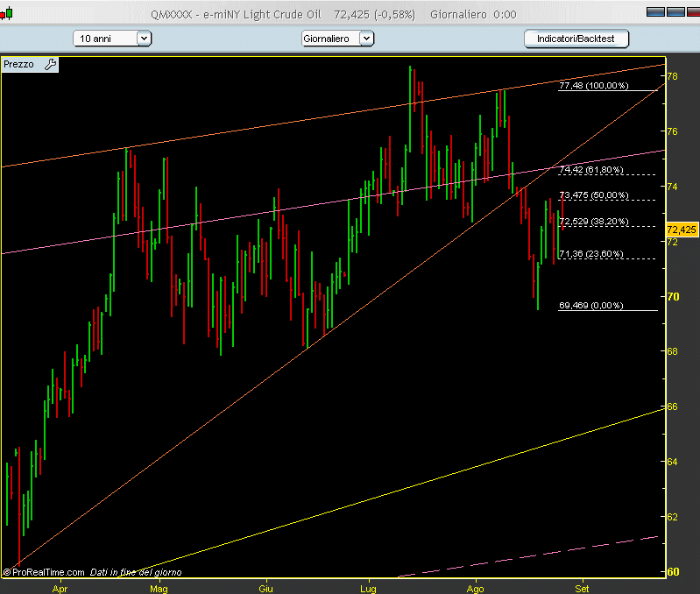Select the 10 anni combo box field

(x=112, y=39)
